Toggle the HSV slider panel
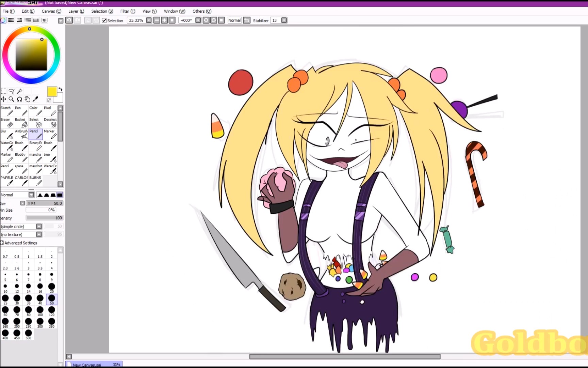Screen dimensions: 588x368 pyautogui.click(x=19, y=20)
